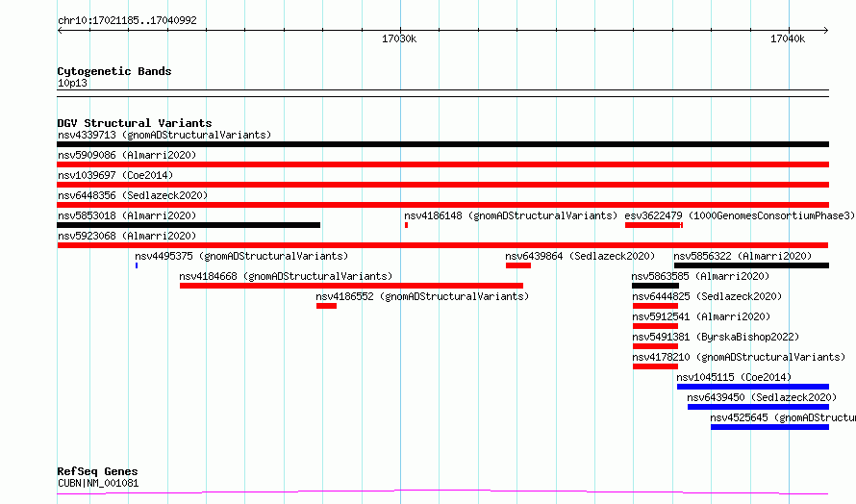Click the nsv4339713 gnomAD variant label
This screenshot has height=504, width=856.
[x=164, y=135]
